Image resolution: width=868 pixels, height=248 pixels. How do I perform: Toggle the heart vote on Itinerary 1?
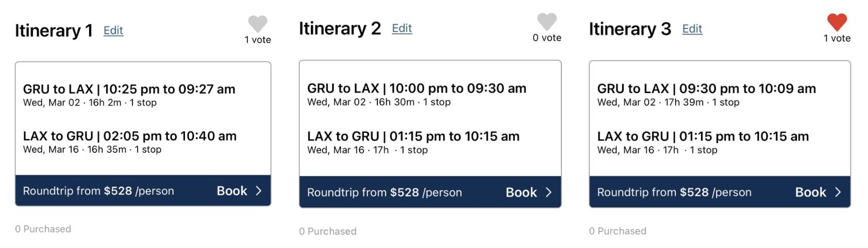point(258,24)
